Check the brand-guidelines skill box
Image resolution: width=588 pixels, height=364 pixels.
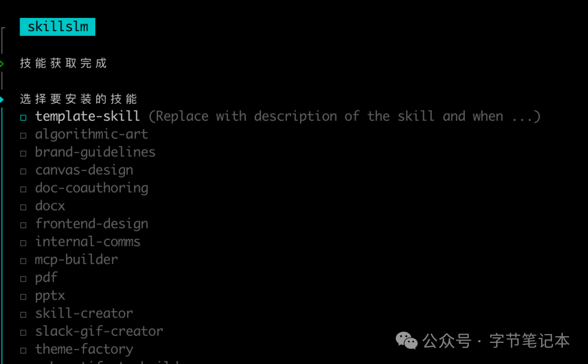pyautogui.click(x=23, y=152)
